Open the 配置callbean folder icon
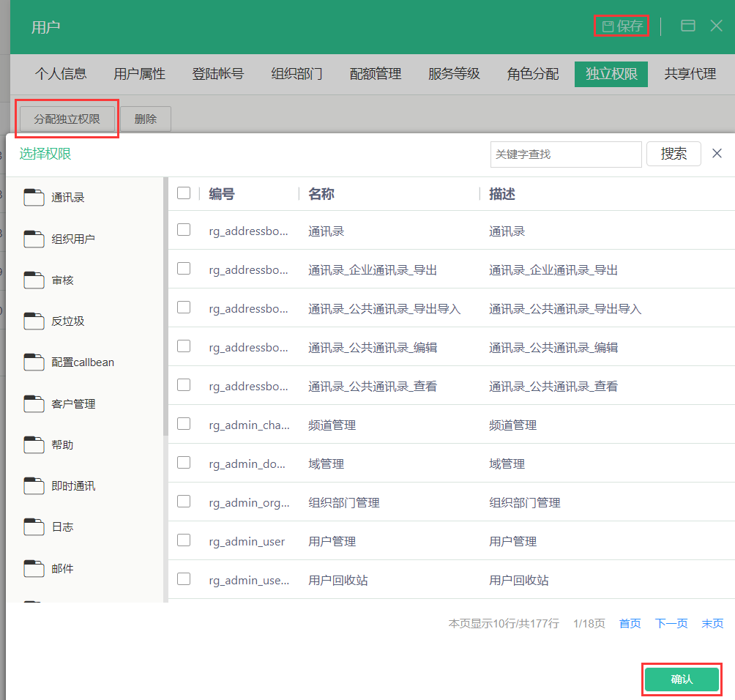Image resolution: width=735 pixels, height=700 pixels. pyautogui.click(x=34, y=362)
